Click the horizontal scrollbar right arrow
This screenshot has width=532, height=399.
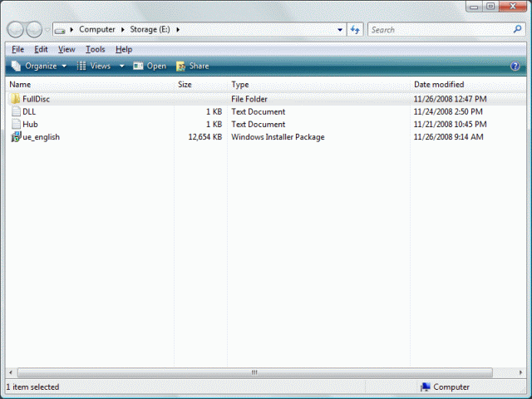tap(521, 372)
